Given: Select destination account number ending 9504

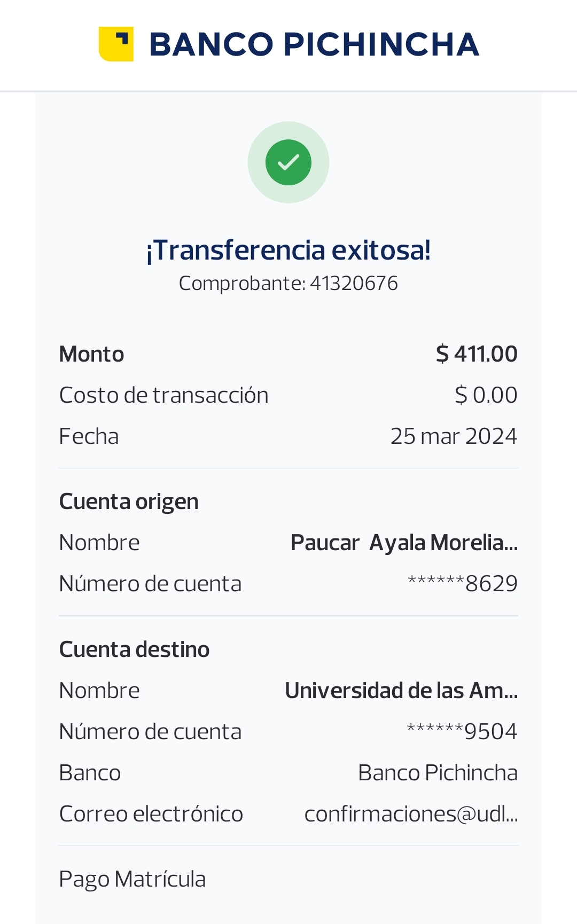Looking at the screenshot, I should pos(462,732).
